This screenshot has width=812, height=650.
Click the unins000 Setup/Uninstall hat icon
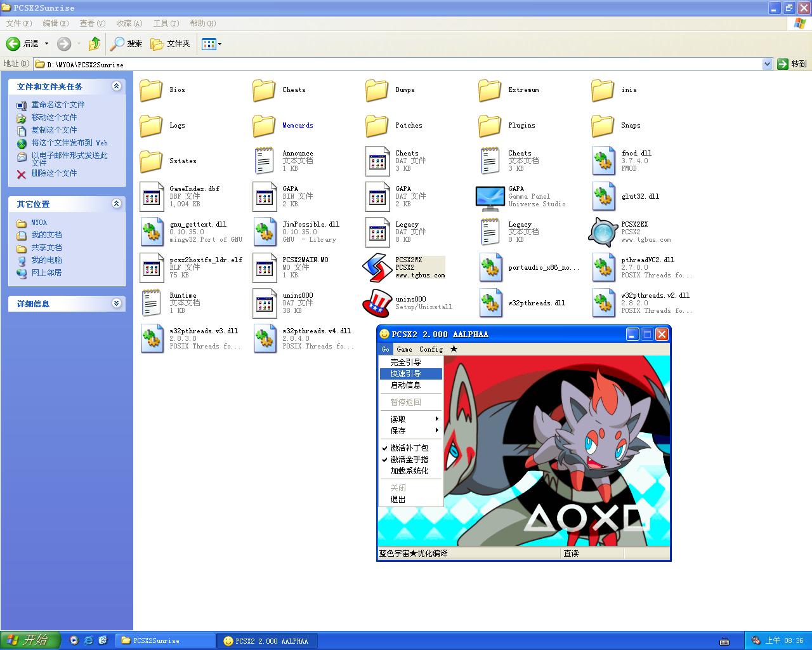click(377, 303)
